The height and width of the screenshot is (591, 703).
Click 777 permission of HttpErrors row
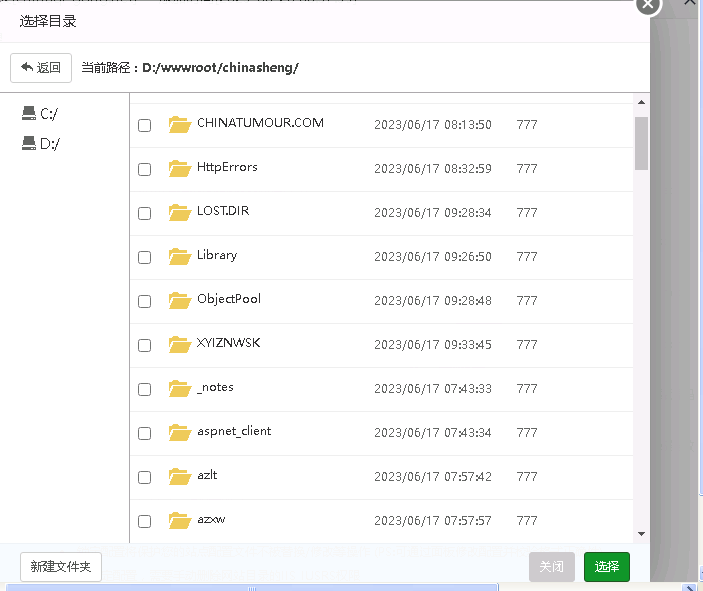tap(527, 169)
